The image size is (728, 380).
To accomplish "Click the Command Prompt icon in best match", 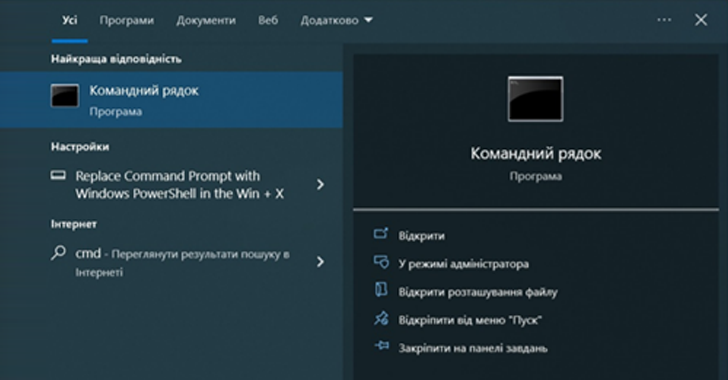I will [65, 96].
